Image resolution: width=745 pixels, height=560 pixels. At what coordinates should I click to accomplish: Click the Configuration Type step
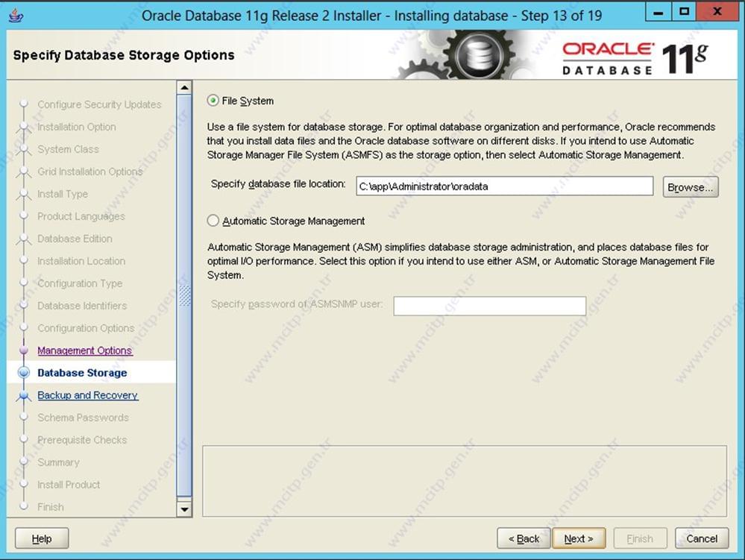coord(80,283)
